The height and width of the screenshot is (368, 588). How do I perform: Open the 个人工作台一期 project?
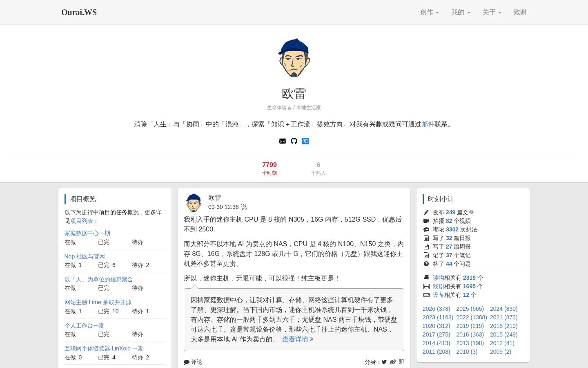tap(85, 325)
